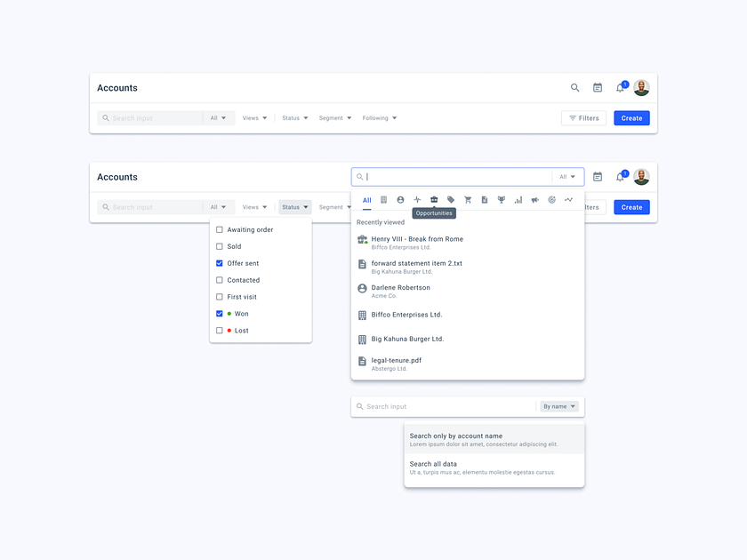This screenshot has width=747, height=560.
Task: Click the megaphone icon in search filters
Action: coord(534,199)
